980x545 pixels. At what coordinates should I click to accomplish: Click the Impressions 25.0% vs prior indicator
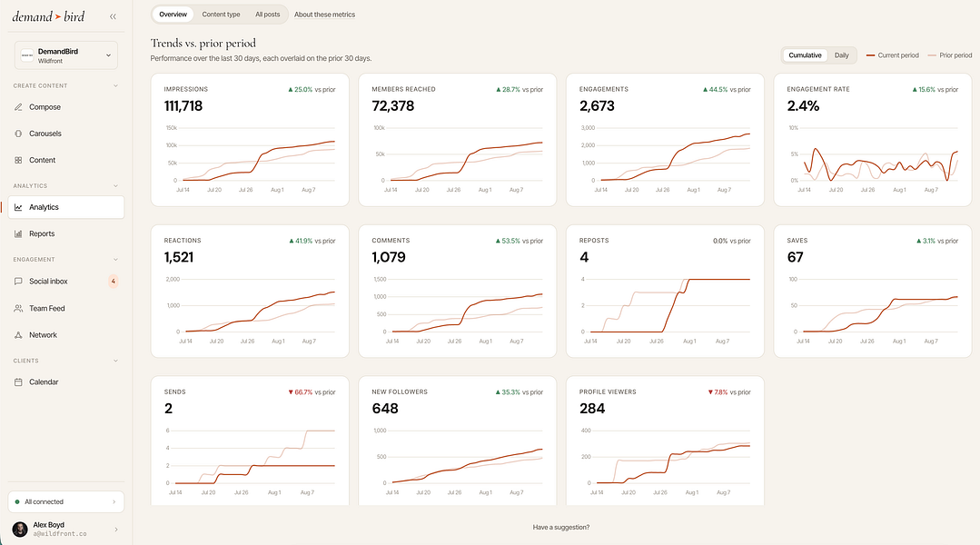[312, 90]
